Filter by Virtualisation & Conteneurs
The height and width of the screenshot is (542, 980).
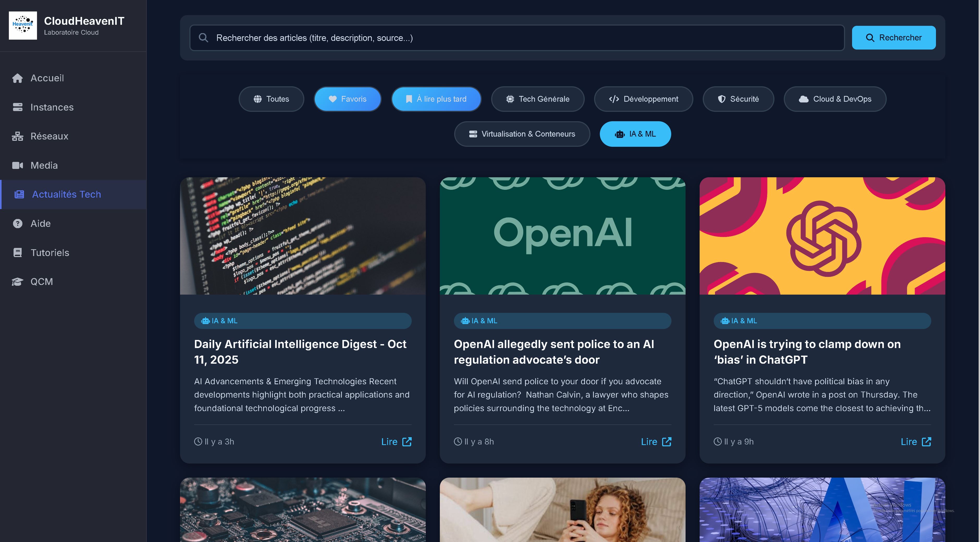(522, 134)
